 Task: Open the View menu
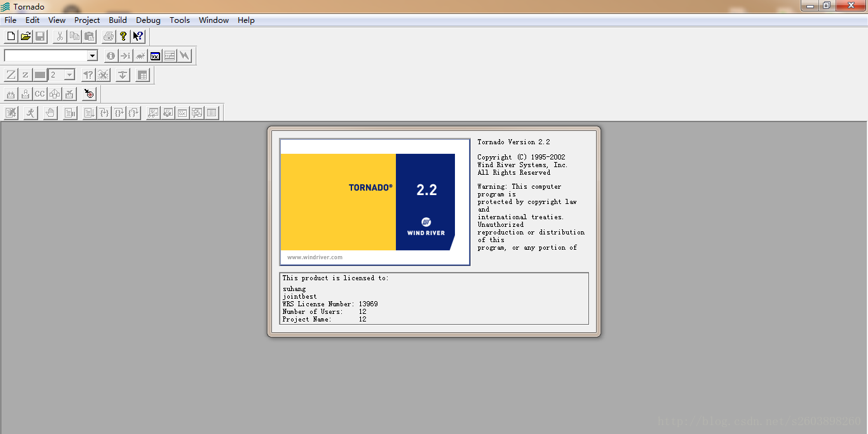(x=57, y=20)
